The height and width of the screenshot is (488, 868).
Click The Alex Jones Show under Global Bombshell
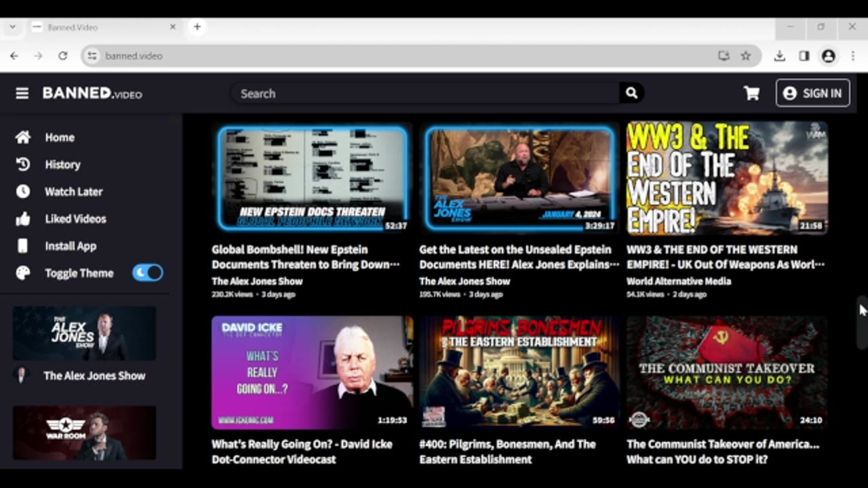(257, 281)
